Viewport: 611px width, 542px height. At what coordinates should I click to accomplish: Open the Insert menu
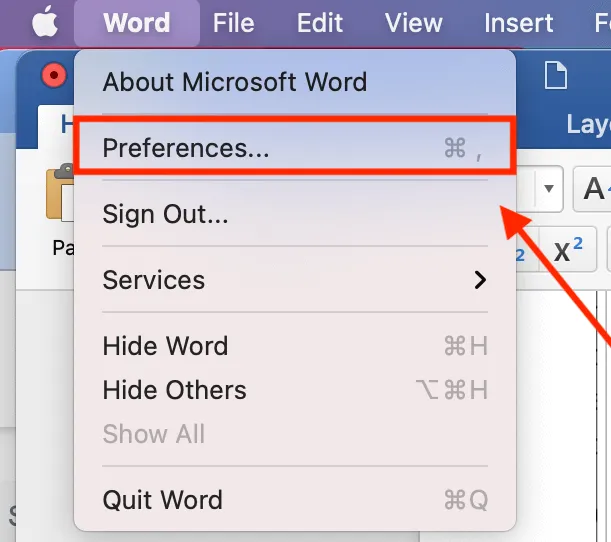point(518,23)
